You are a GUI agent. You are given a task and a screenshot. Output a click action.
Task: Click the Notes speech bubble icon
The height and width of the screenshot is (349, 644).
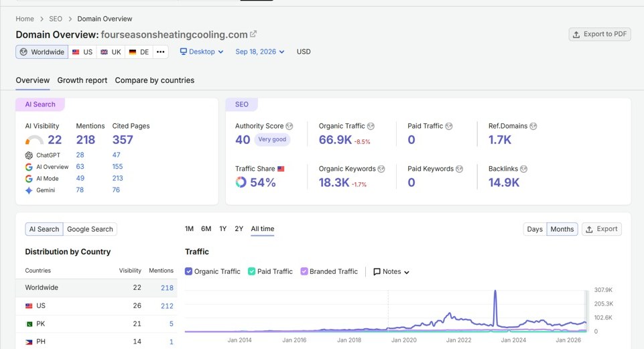click(377, 272)
